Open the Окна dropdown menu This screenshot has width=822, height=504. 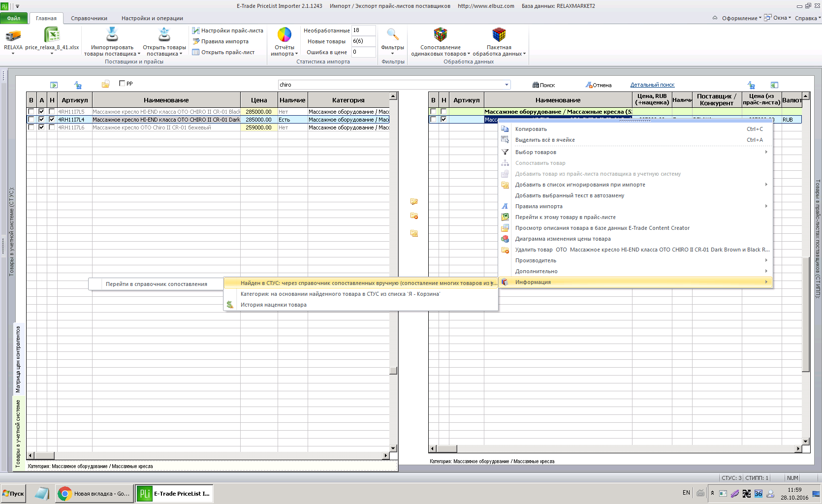[x=778, y=18]
